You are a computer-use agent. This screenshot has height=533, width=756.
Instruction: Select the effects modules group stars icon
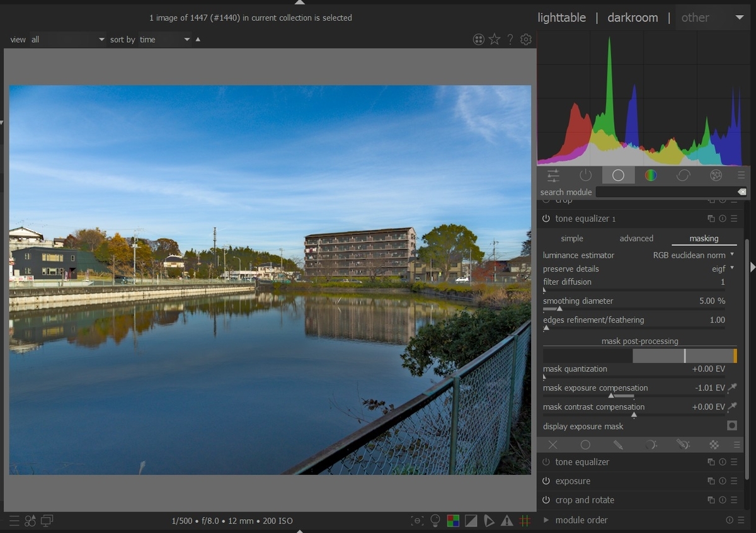point(716,175)
